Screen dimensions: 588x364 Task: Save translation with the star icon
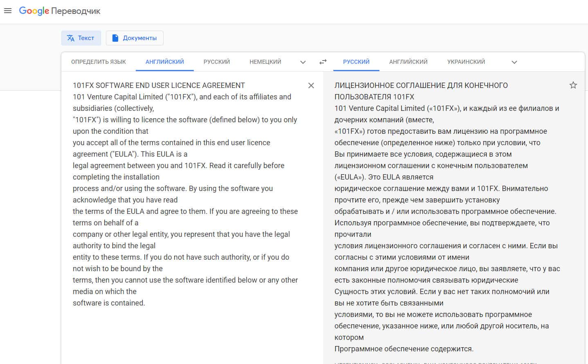pos(573,85)
